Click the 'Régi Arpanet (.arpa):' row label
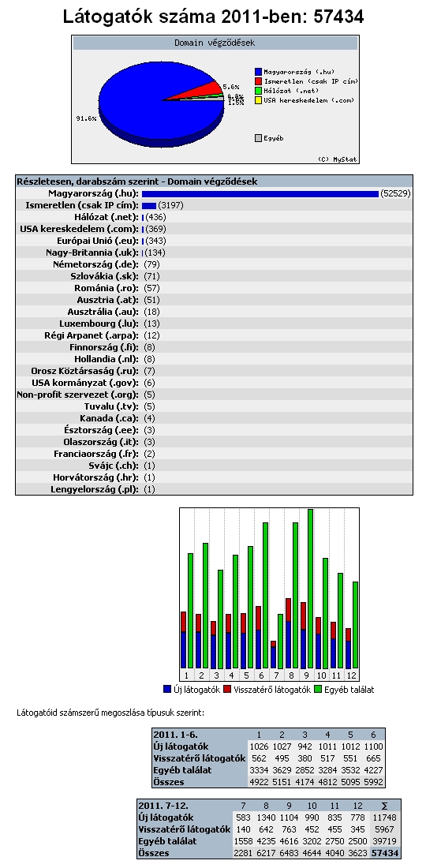426x868 pixels. pyautogui.click(x=92, y=335)
